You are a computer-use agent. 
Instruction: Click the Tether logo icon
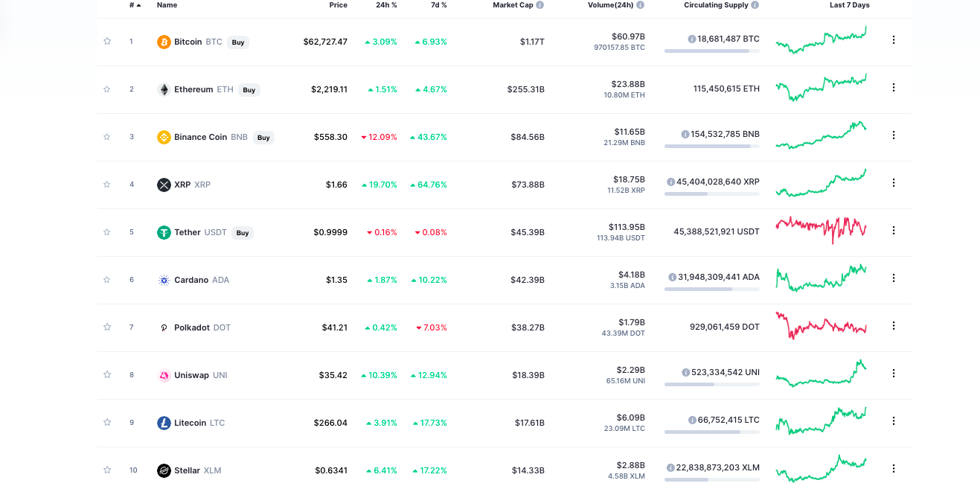pos(164,232)
